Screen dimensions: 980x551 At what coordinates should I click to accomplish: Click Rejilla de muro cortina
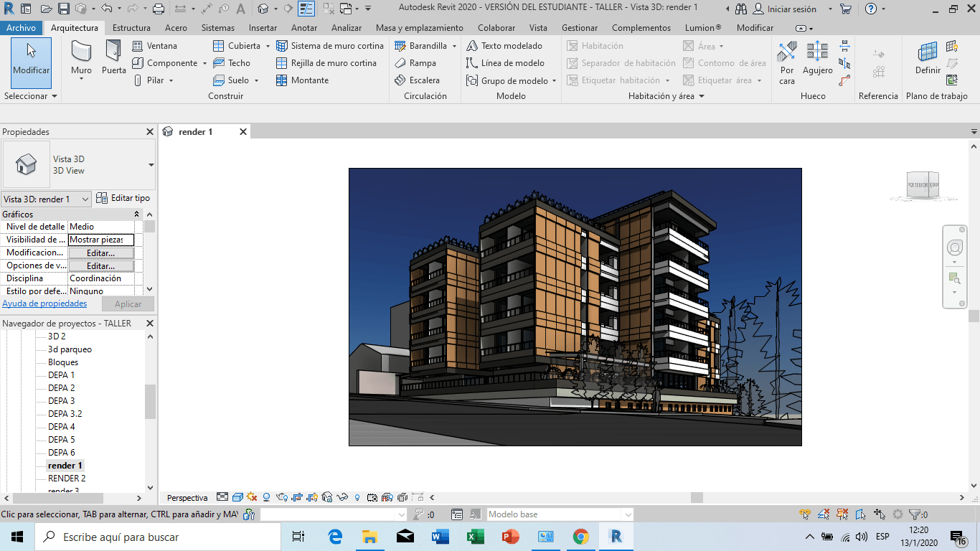click(326, 63)
